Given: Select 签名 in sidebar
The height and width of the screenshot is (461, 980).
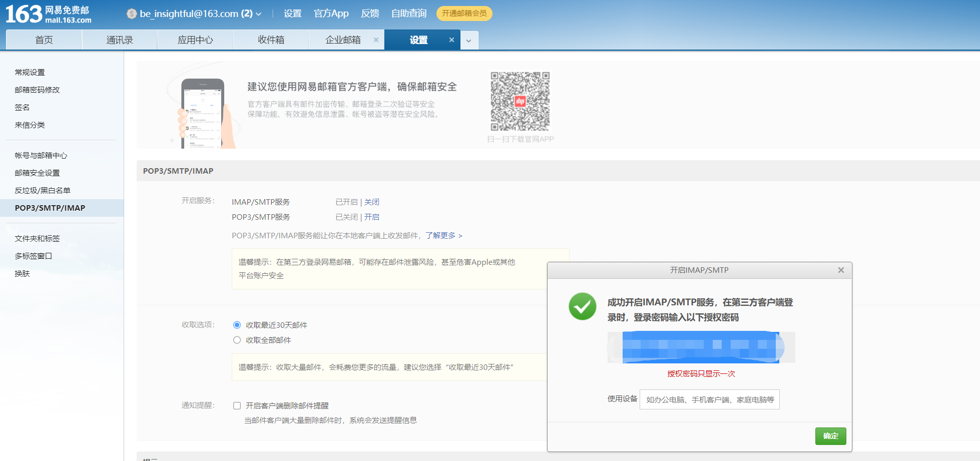Looking at the screenshot, I should (22, 107).
